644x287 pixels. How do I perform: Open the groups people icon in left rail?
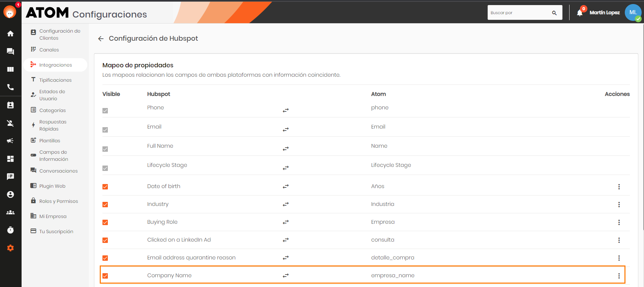pos(10,212)
